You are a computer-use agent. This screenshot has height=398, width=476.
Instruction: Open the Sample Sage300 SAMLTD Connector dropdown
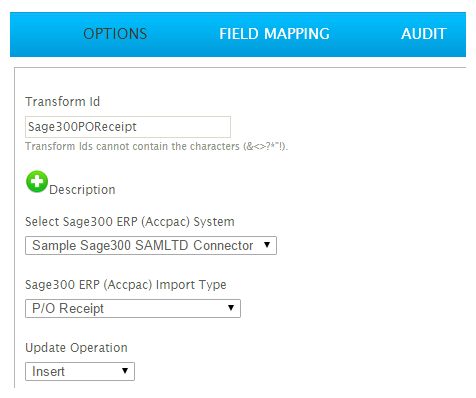(151, 246)
